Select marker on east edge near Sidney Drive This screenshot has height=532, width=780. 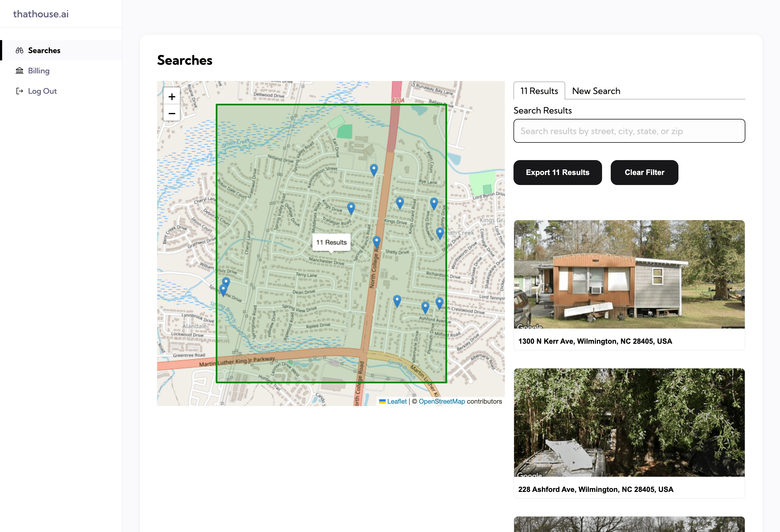(440, 233)
